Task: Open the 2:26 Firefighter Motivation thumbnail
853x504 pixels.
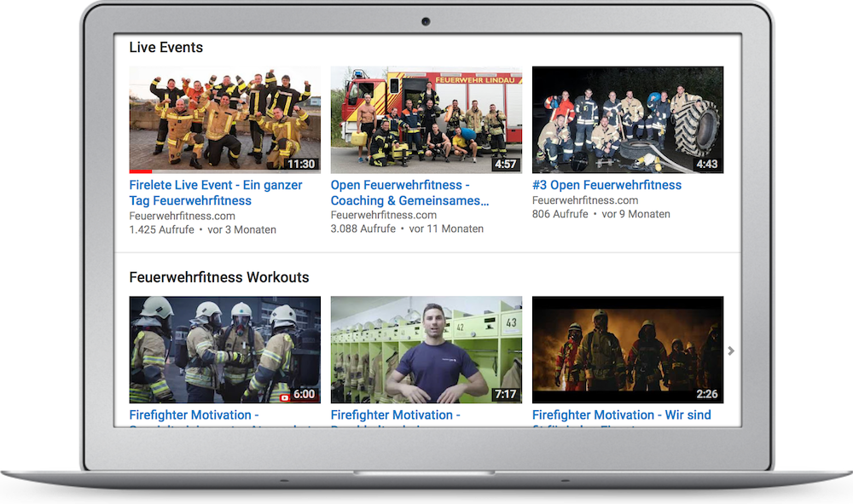Action: click(628, 350)
